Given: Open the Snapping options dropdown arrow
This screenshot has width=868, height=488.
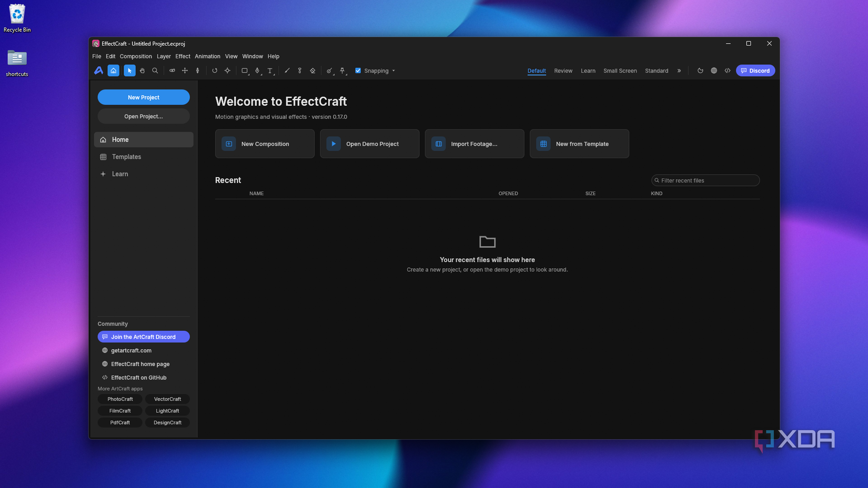Looking at the screenshot, I should tap(393, 71).
